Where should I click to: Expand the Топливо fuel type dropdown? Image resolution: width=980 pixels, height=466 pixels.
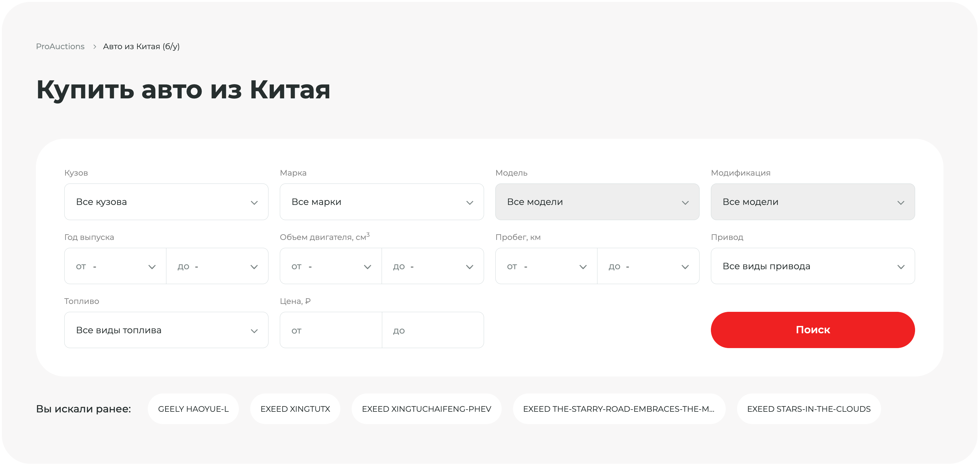[166, 330]
